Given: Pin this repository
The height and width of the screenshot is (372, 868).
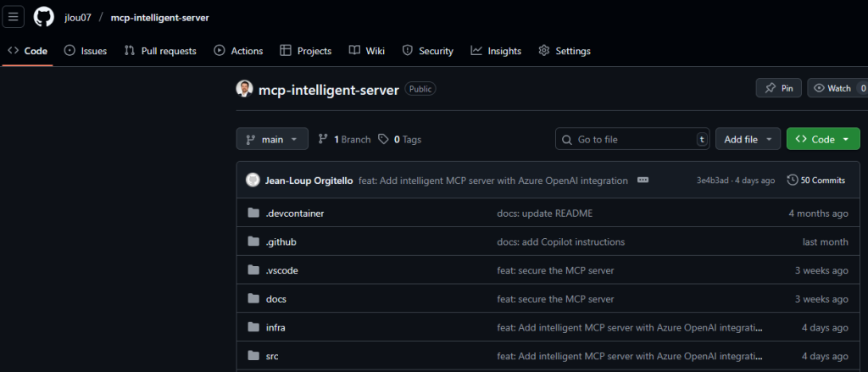Looking at the screenshot, I should [x=779, y=88].
